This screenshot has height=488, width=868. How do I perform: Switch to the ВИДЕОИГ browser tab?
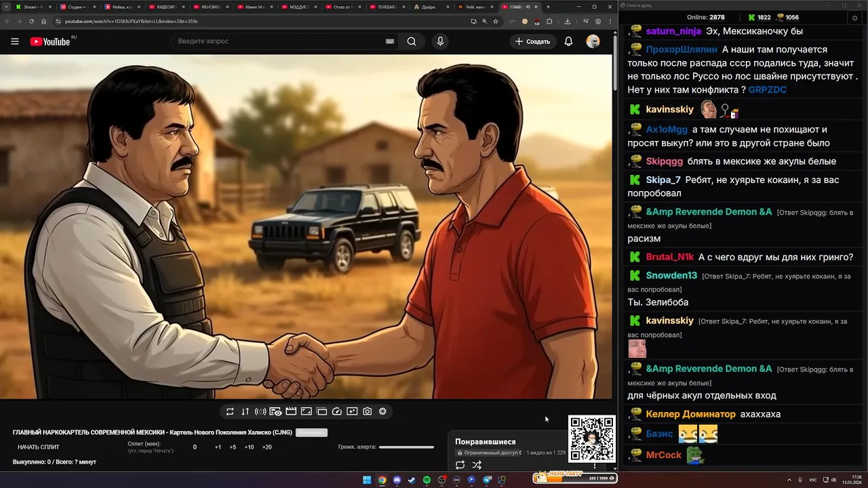click(x=166, y=7)
